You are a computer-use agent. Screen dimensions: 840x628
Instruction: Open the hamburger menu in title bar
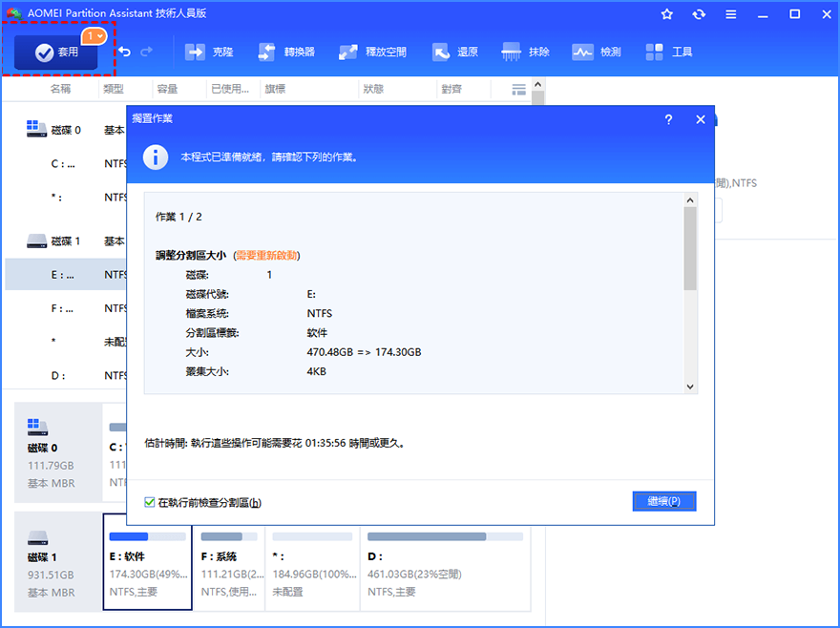731,14
